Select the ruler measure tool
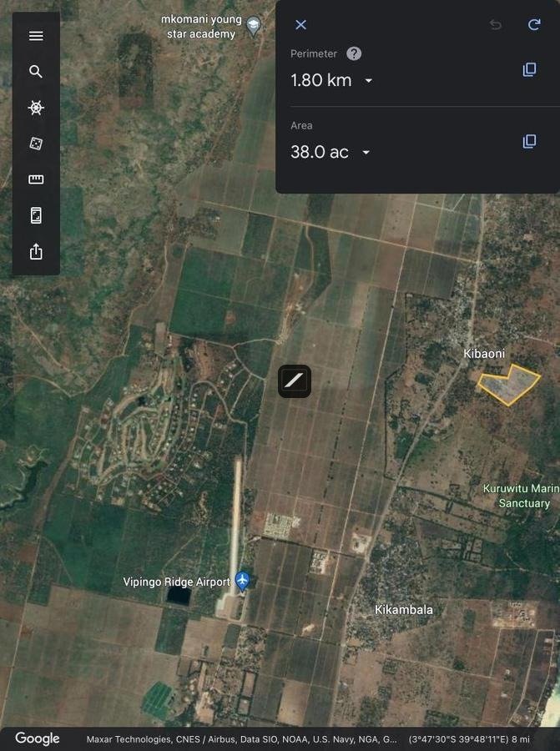The height and width of the screenshot is (751, 560). [x=36, y=179]
